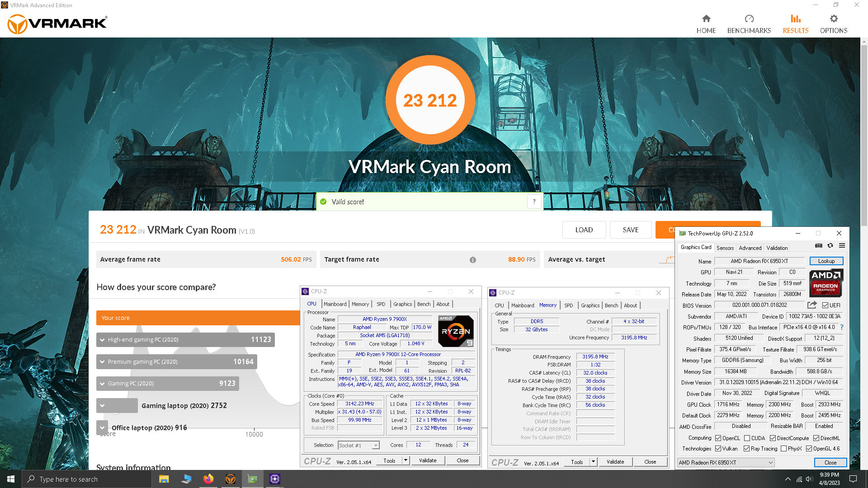This screenshot has width=868, height=488.
Task: Open VRMark OPTIONS gear
Action: pyautogui.click(x=834, y=24)
